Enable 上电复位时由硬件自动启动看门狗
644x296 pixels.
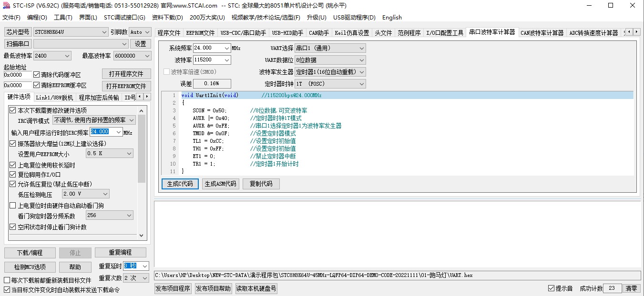point(13,206)
